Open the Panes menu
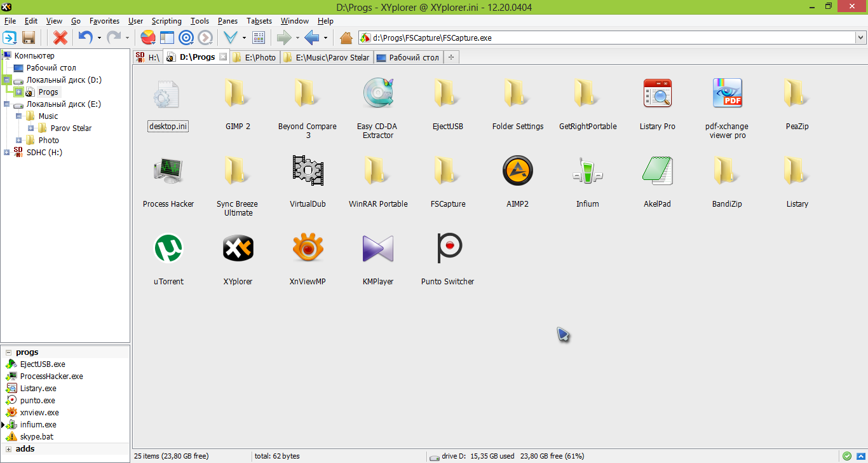 [227, 21]
